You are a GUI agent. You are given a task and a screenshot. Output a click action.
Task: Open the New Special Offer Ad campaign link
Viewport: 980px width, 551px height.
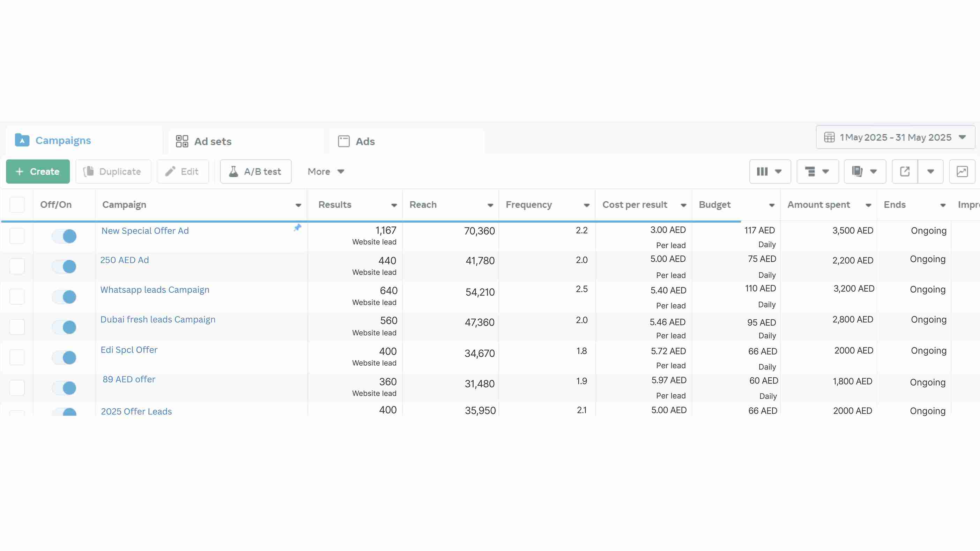coord(145,231)
